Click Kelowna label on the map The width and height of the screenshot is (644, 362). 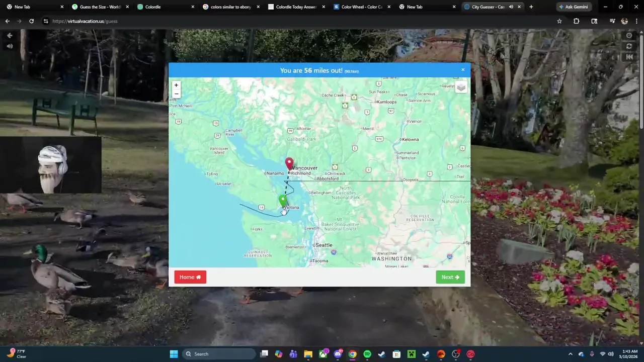point(410,139)
